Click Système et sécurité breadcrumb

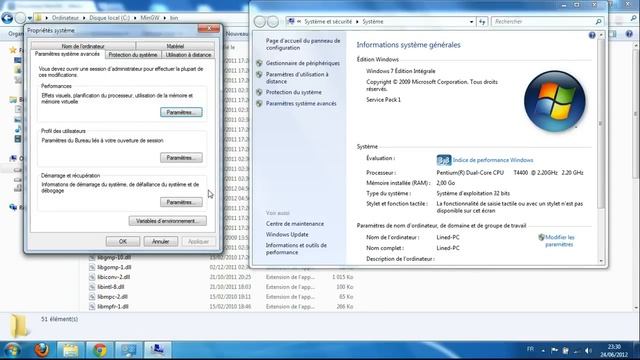click(328, 22)
